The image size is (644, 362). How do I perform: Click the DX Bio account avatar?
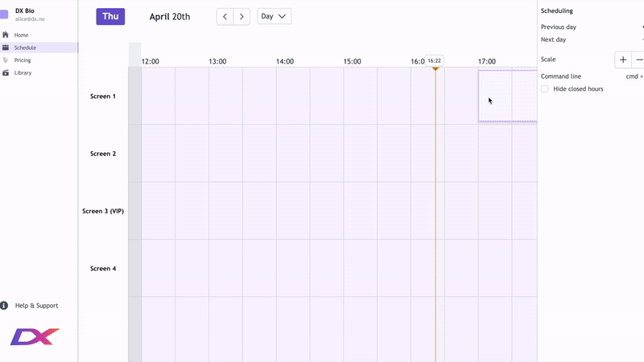6,14
